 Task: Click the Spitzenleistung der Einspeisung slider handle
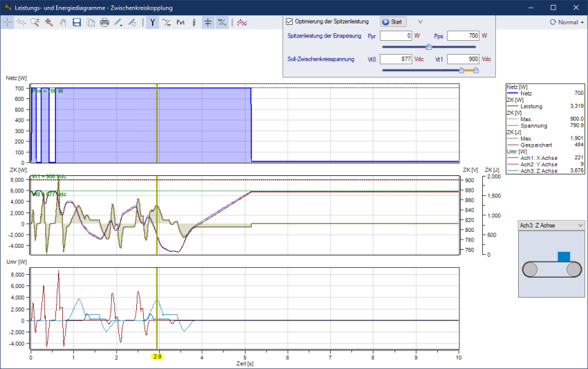click(429, 47)
